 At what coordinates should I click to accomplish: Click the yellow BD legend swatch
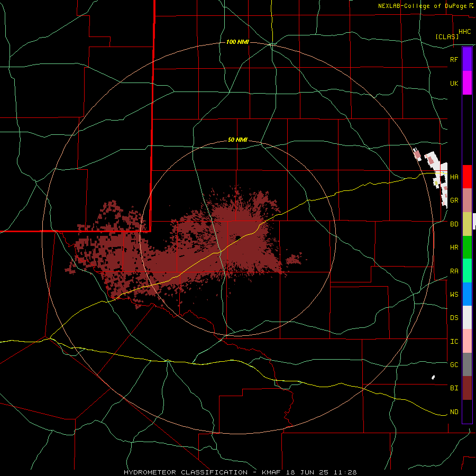467,224
